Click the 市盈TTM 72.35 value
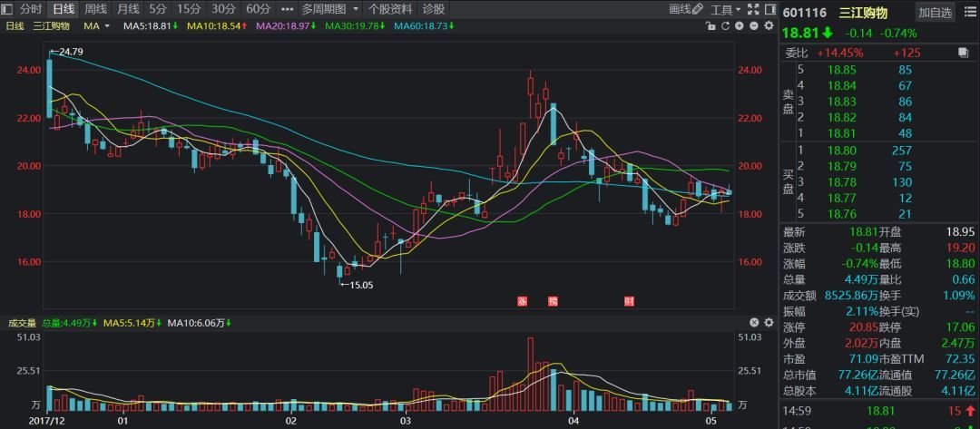The image size is (980, 429). click(960, 359)
